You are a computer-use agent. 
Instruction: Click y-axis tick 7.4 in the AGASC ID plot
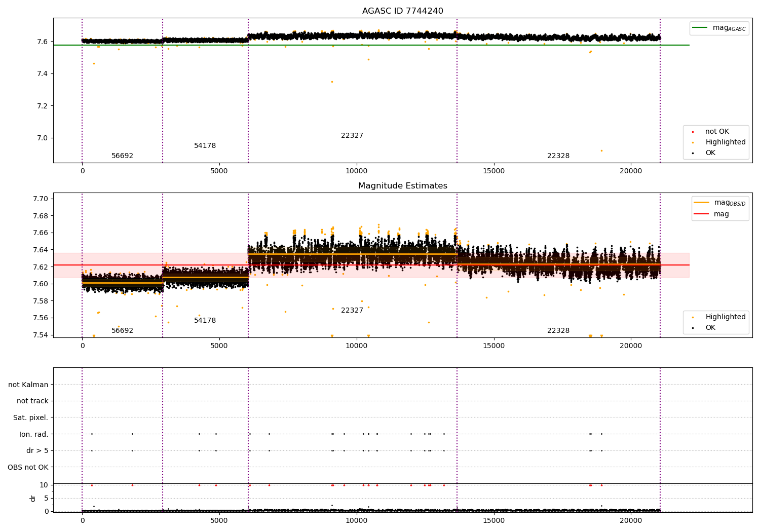pyautogui.click(x=43, y=74)
